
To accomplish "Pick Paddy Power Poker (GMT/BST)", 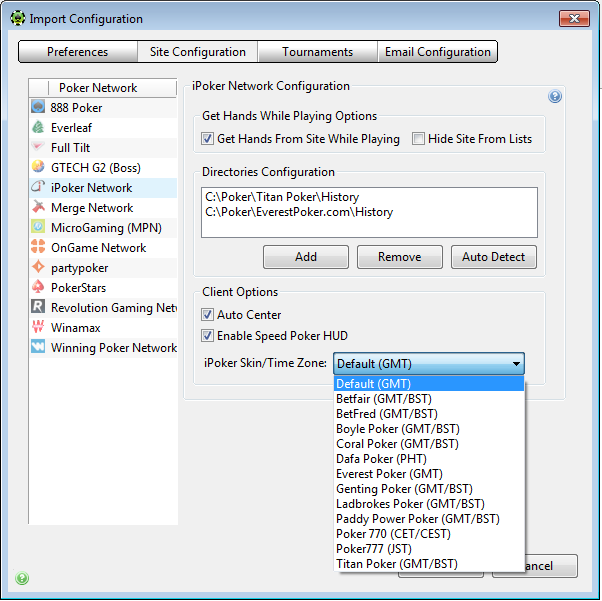I will [x=429, y=518].
